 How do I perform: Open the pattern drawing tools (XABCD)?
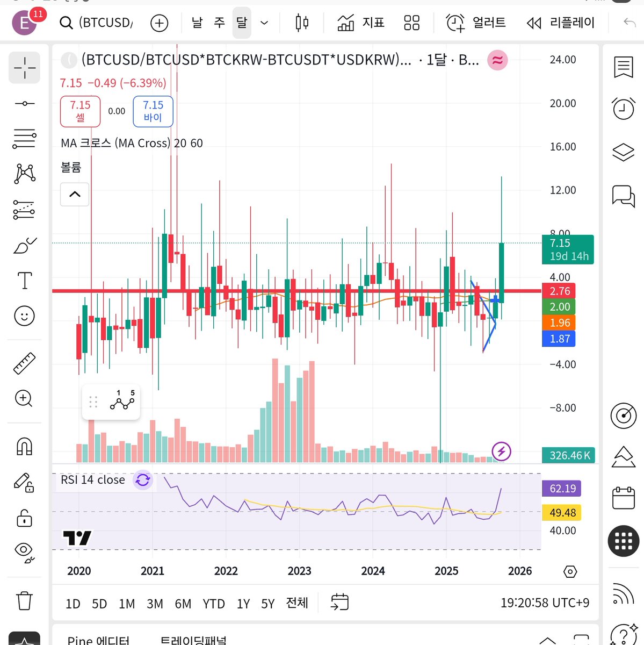(x=25, y=174)
